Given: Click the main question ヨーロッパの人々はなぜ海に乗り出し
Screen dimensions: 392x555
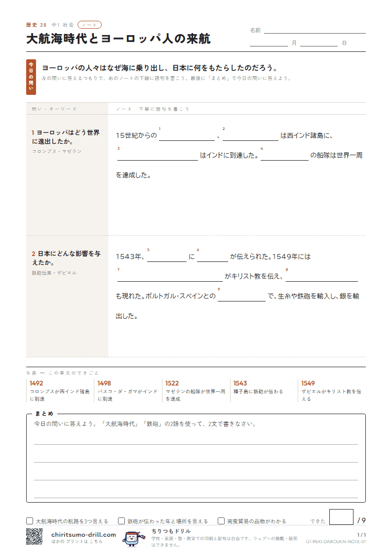Looking at the screenshot, I should pyautogui.click(x=160, y=68).
